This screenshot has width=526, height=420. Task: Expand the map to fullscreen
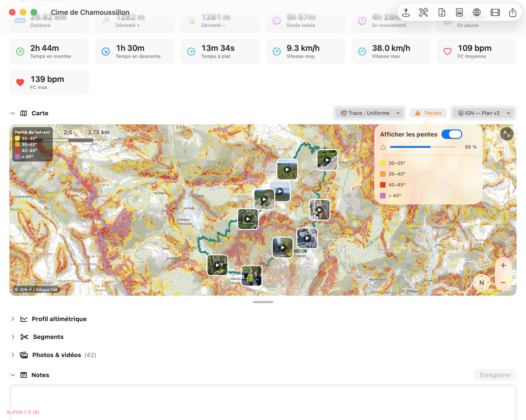(x=506, y=134)
